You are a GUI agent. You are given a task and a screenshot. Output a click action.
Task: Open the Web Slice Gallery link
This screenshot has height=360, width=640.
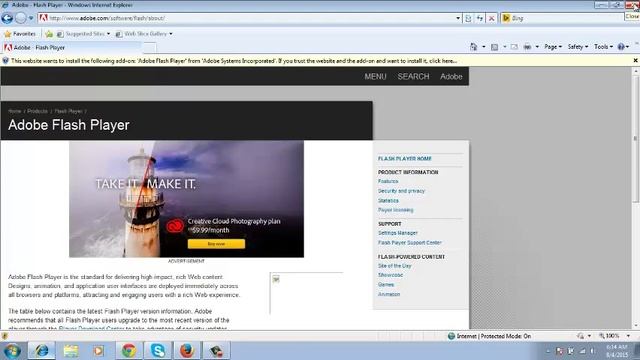(x=144, y=34)
